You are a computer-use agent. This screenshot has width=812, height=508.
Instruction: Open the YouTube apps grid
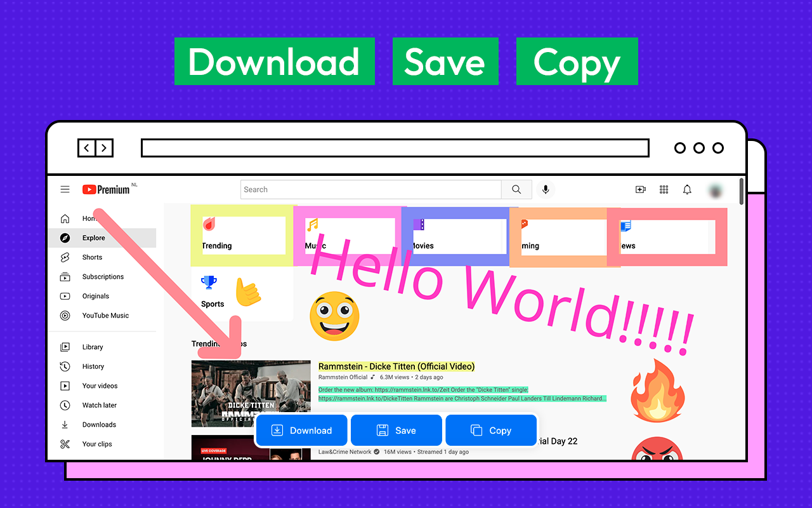click(x=664, y=189)
